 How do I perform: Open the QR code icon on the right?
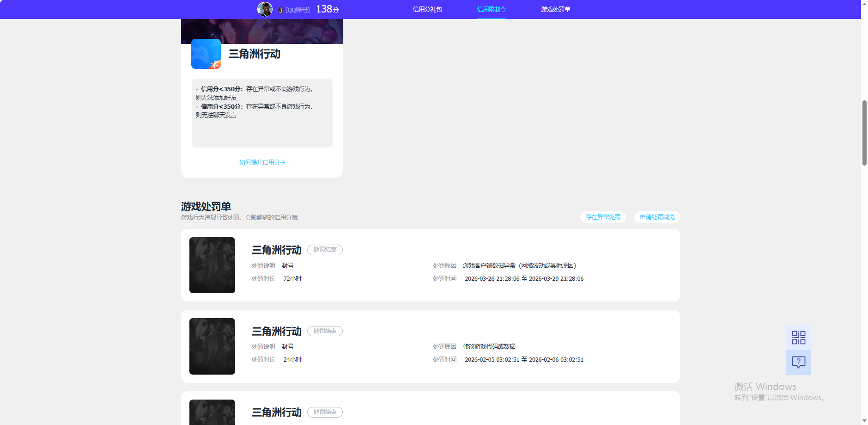[798, 338]
